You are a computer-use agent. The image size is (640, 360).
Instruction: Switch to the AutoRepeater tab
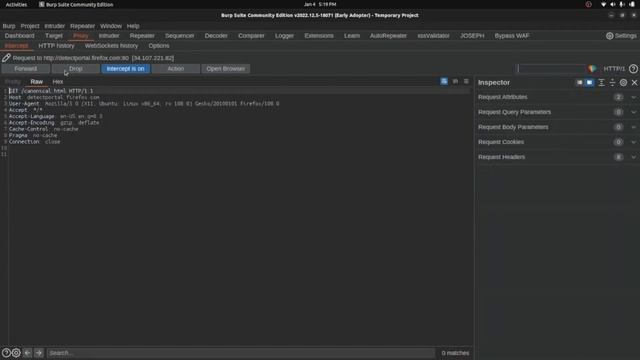tap(388, 36)
